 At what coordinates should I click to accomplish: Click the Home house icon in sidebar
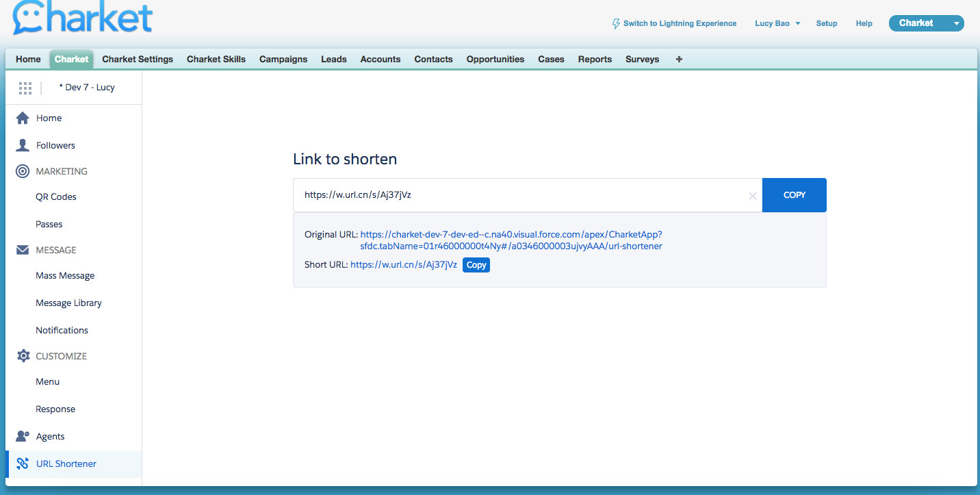tap(23, 118)
